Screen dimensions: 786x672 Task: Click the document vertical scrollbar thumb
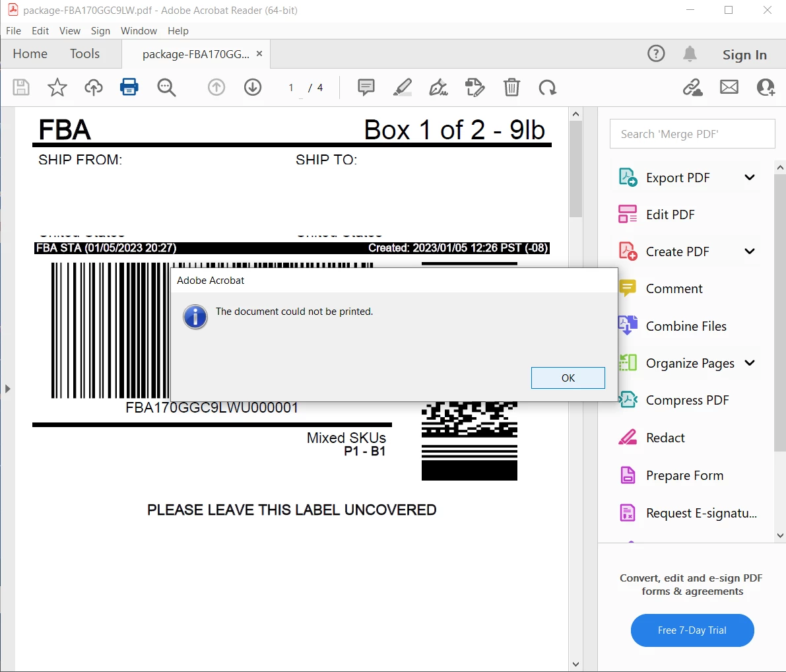pyautogui.click(x=575, y=169)
